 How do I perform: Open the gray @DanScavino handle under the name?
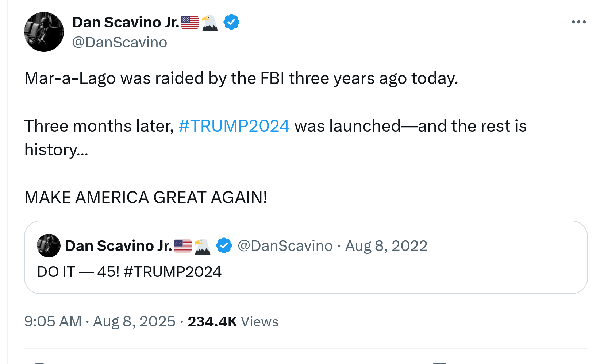tap(120, 43)
